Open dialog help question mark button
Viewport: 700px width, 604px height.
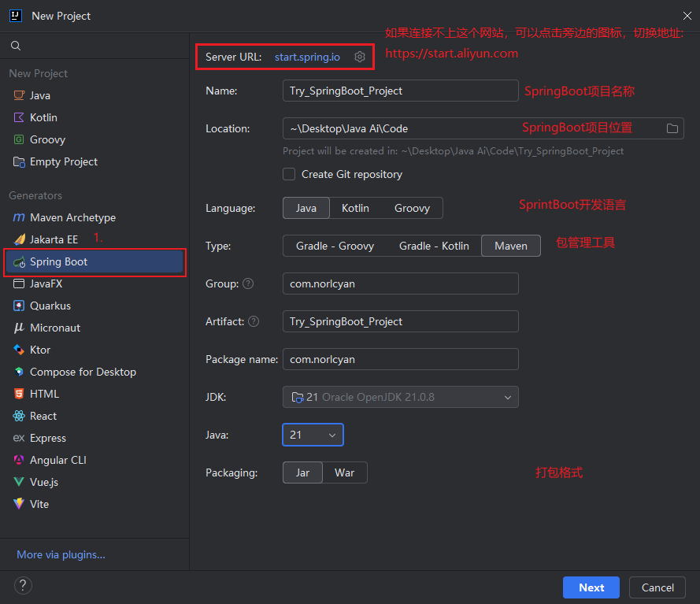[x=23, y=585]
